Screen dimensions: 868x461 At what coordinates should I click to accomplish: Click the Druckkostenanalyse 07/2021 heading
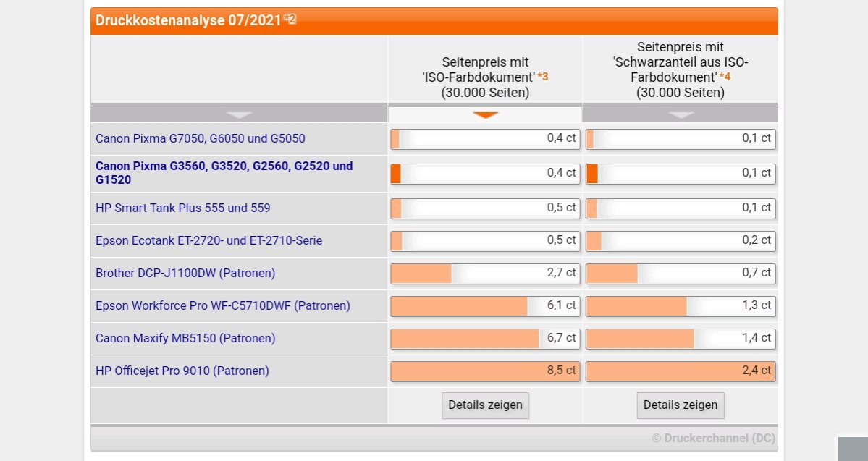[188, 20]
